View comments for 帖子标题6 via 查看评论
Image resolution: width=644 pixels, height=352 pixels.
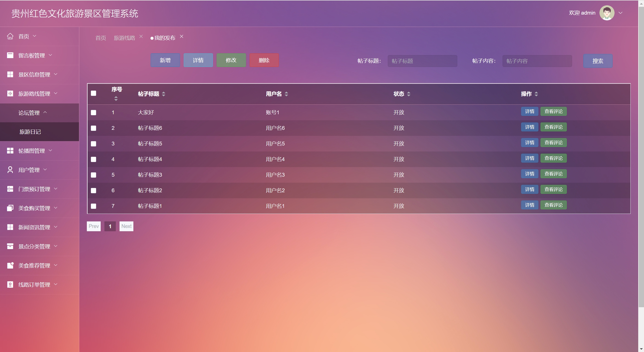[x=553, y=127]
